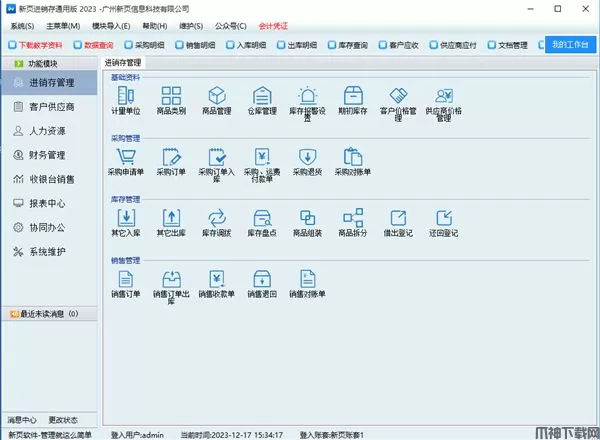Select 报表中心 in the sidebar
The image size is (600, 440).
tap(49, 203)
